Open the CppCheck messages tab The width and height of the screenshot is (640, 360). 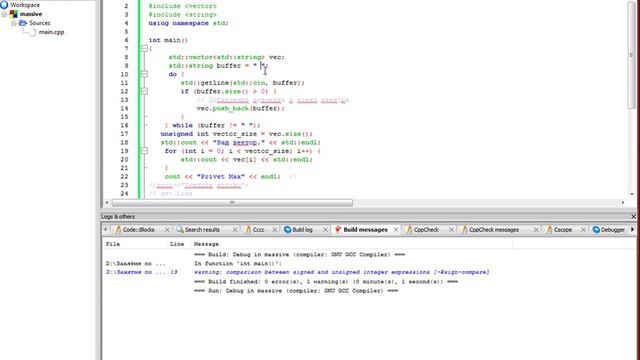point(493,230)
